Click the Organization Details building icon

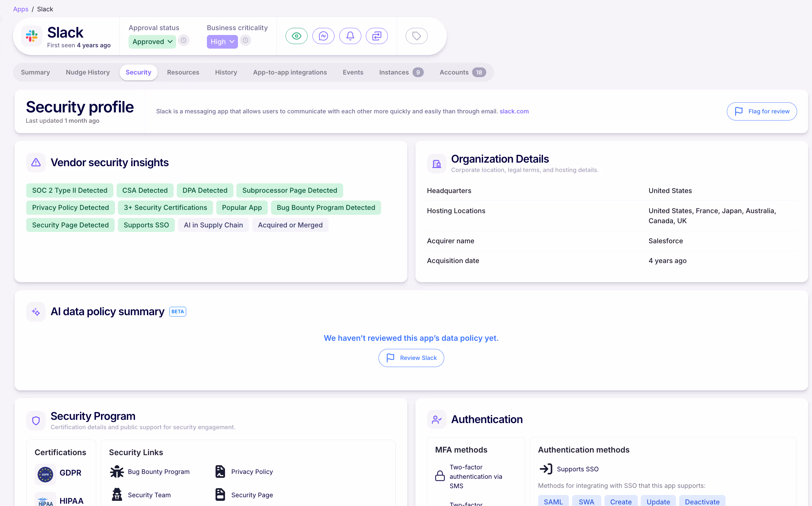point(436,164)
